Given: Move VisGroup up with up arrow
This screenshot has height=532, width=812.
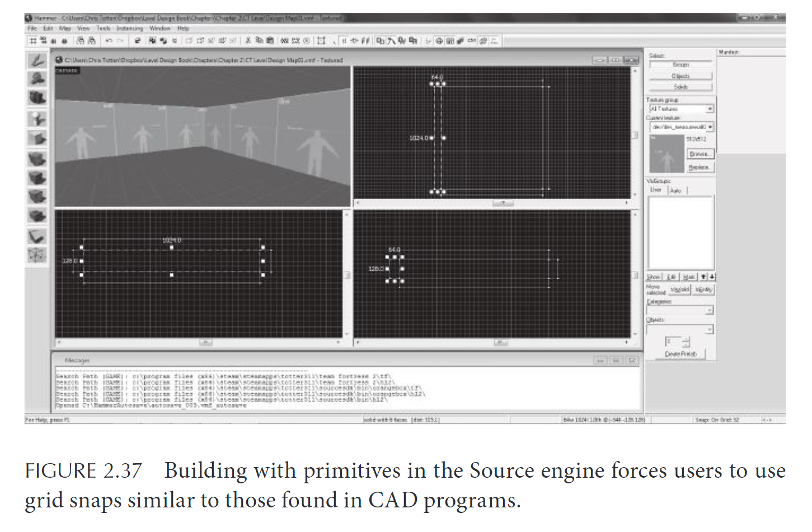Looking at the screenshot, I should pos(703,277).
